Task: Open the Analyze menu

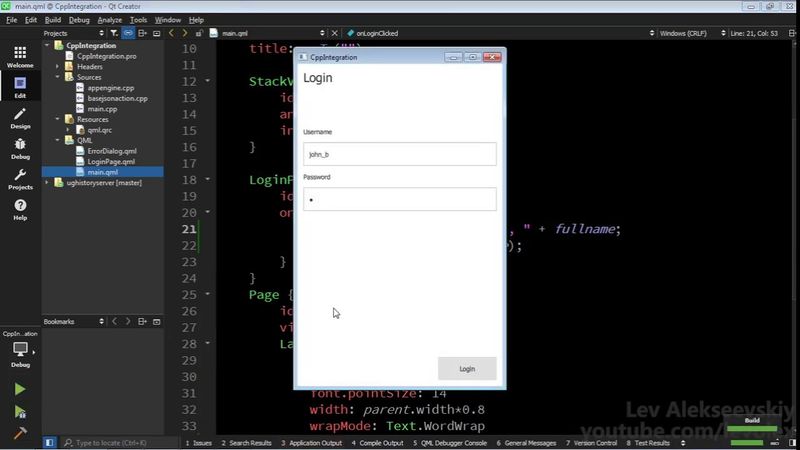Action: pos(110,20)
